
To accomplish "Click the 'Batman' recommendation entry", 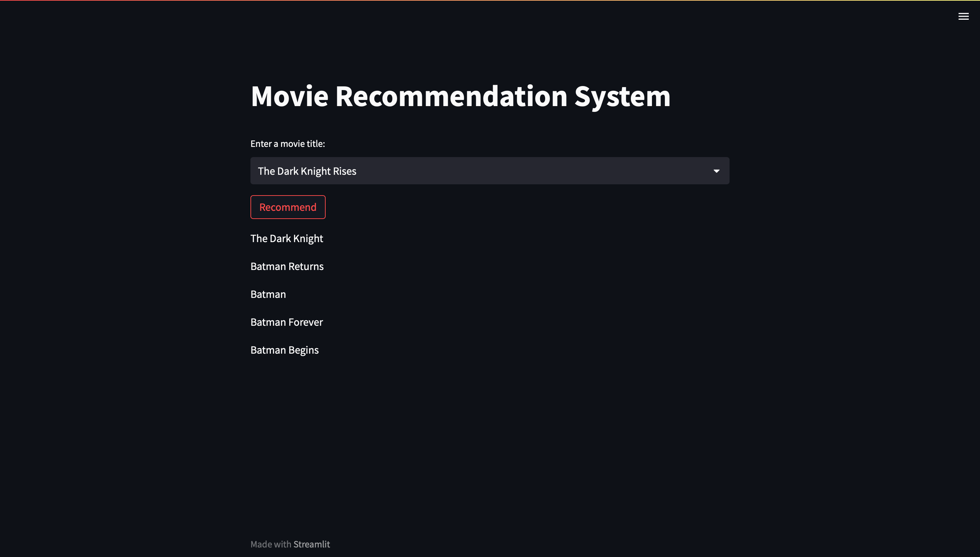I will [x=268, y=294].
